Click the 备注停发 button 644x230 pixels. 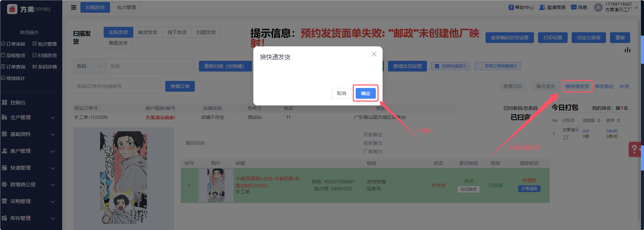point(546,86)
